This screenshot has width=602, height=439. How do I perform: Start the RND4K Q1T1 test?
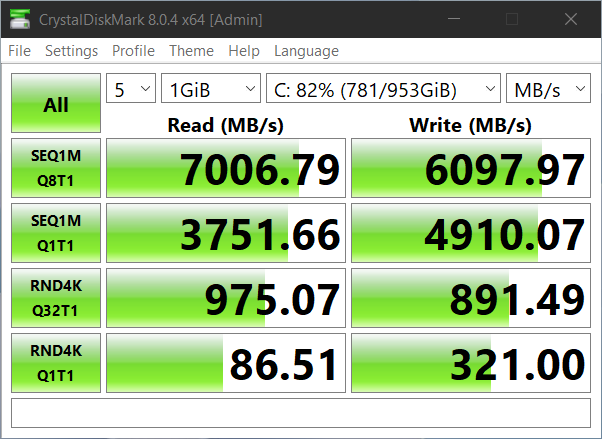(x=56, y=363)
